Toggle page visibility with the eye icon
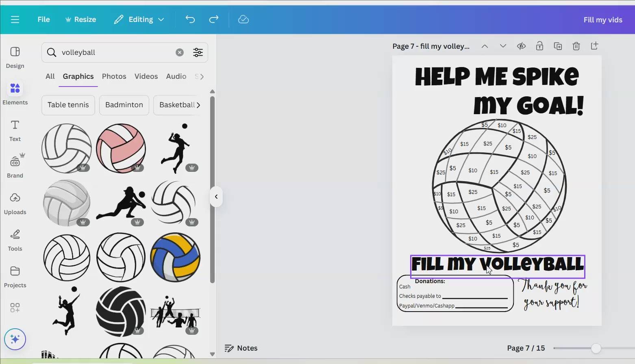 [521, 46]
